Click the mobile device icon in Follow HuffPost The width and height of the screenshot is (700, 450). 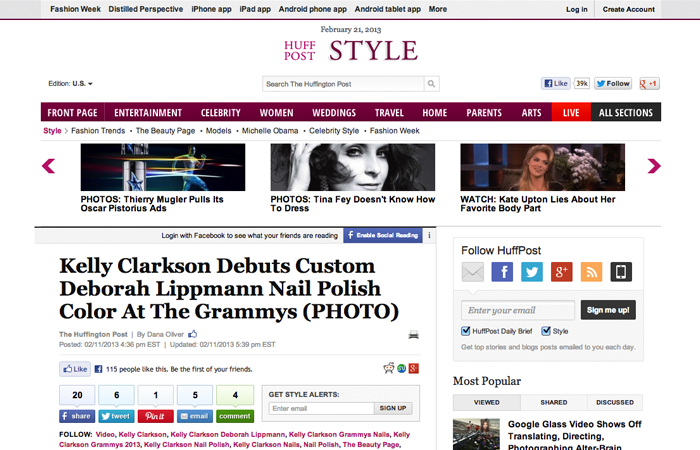point(621,272)
